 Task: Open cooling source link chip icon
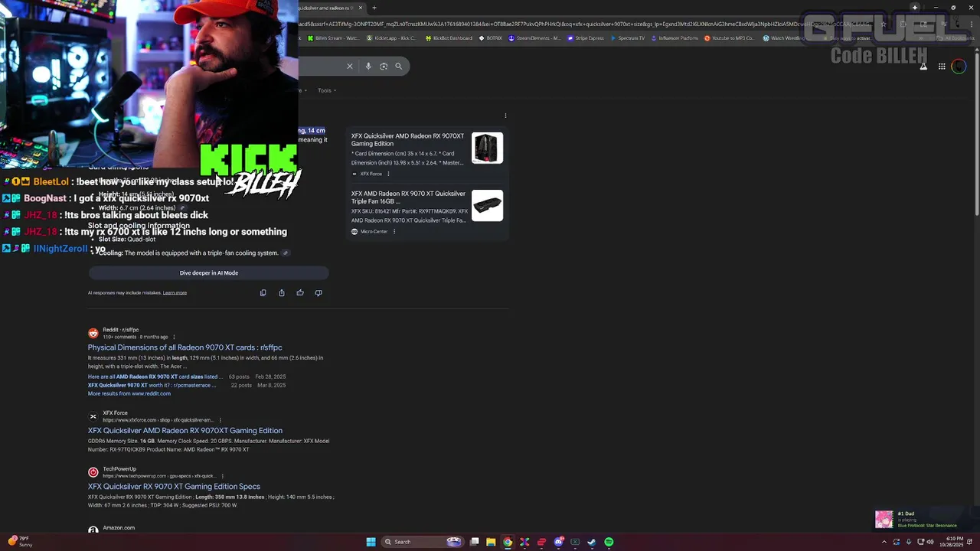click(x=286, y=253)
